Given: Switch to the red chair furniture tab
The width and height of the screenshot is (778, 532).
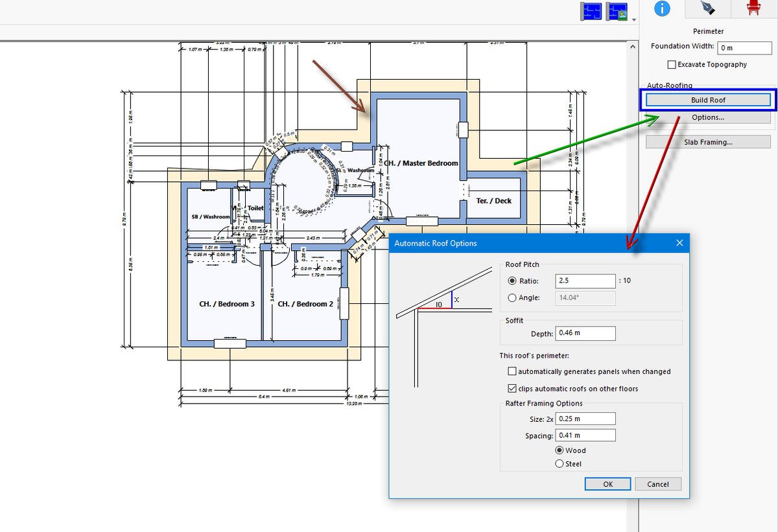Looking at the screenshot, I should [x=753, y=8].
